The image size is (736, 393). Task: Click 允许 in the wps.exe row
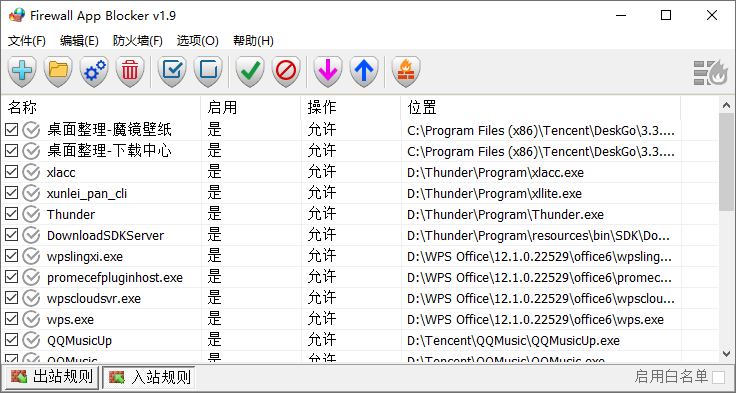click(322, 319)
